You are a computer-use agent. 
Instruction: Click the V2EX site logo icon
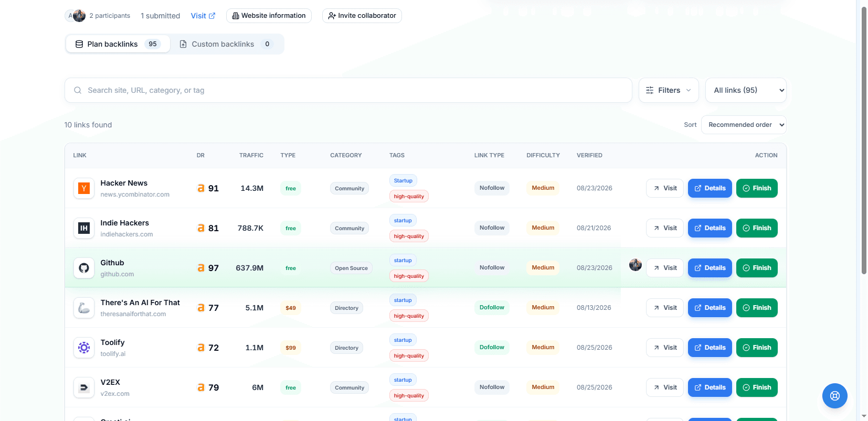84,387
